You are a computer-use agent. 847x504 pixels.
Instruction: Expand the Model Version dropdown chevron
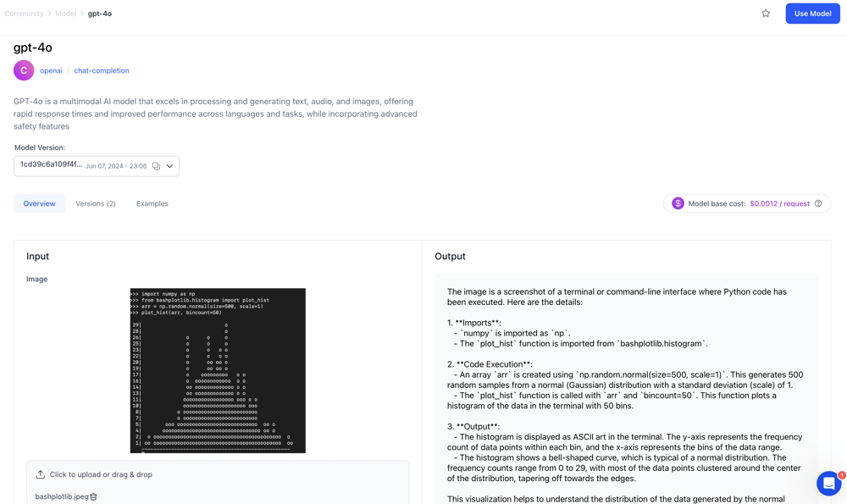(x=170, y=166)
